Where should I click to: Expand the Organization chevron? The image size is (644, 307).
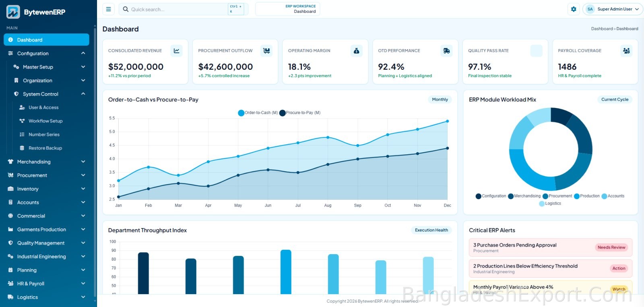tap(83, 81)
